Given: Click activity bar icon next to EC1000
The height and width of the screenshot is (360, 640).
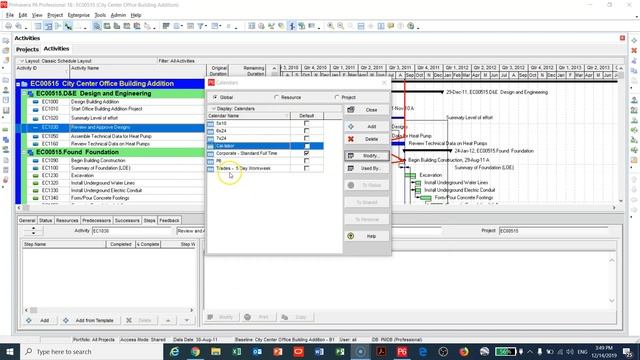Looking at the screenshot, I should (x=36, y=102).
